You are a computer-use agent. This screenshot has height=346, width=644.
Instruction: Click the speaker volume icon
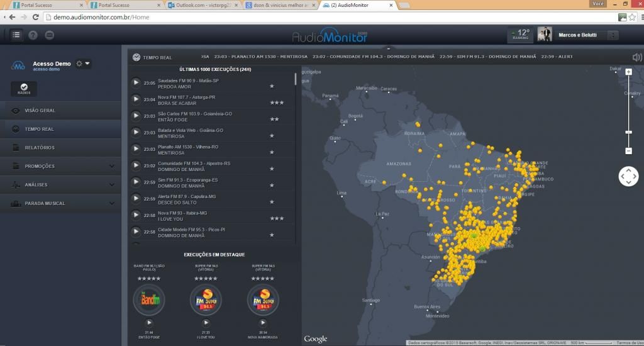[637, 57]
